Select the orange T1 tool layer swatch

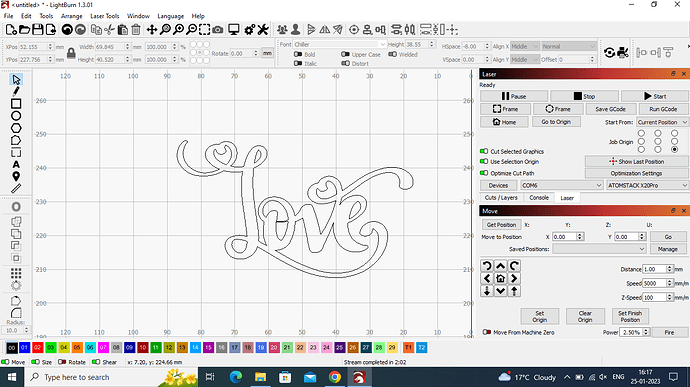[408, 347]
